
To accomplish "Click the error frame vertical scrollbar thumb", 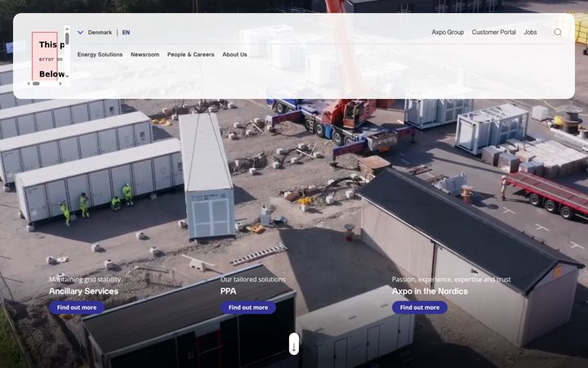I will pos(67,38).
